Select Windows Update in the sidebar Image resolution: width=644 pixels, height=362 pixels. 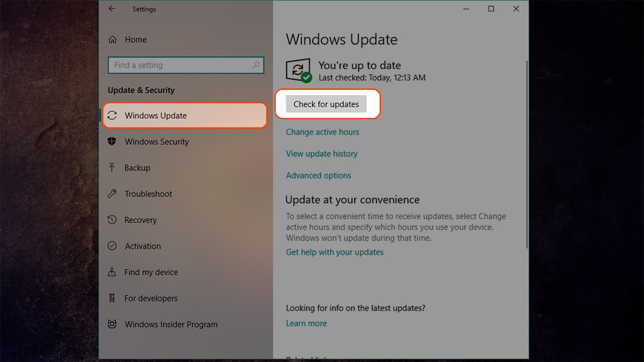point(185,115)
